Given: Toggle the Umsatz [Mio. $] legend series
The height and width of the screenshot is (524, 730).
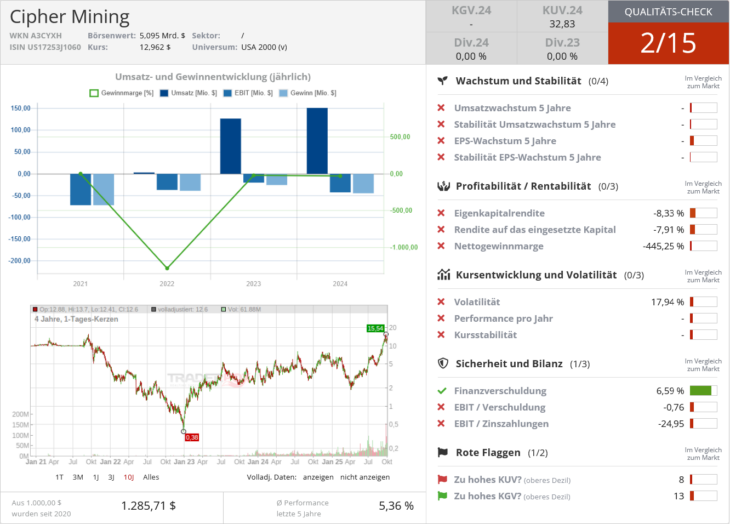Looking at the screenshot, I should (186, 93).
